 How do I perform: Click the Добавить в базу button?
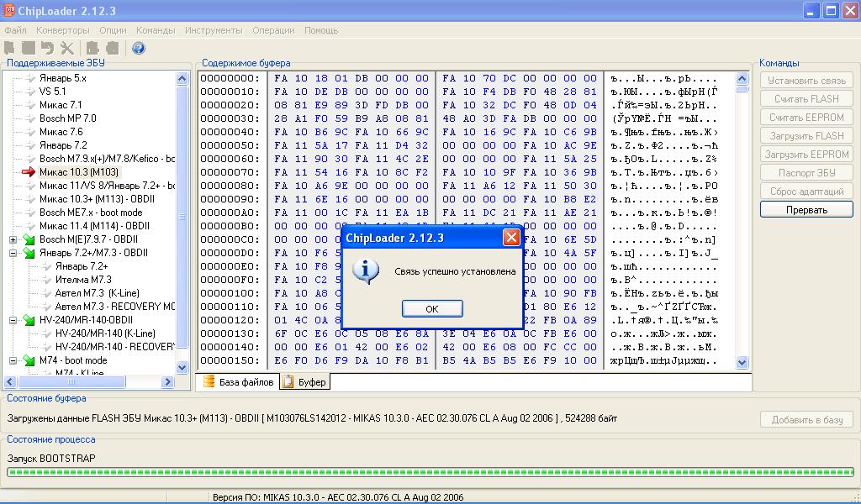pos(806,420)
